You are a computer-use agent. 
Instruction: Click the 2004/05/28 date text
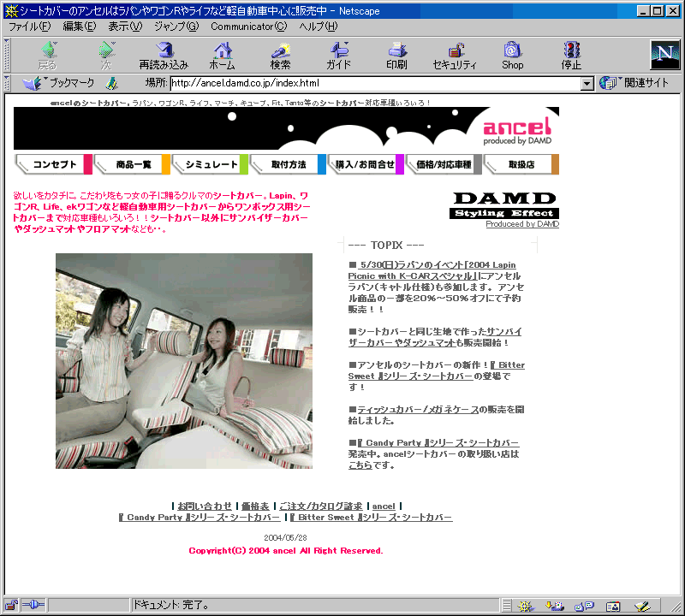tap(285, 538)
